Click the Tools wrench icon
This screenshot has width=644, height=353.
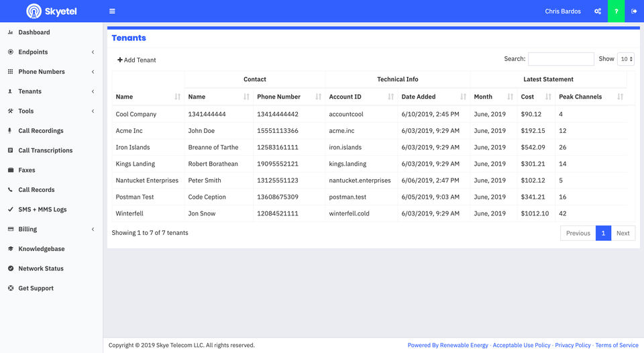point(11,111)
